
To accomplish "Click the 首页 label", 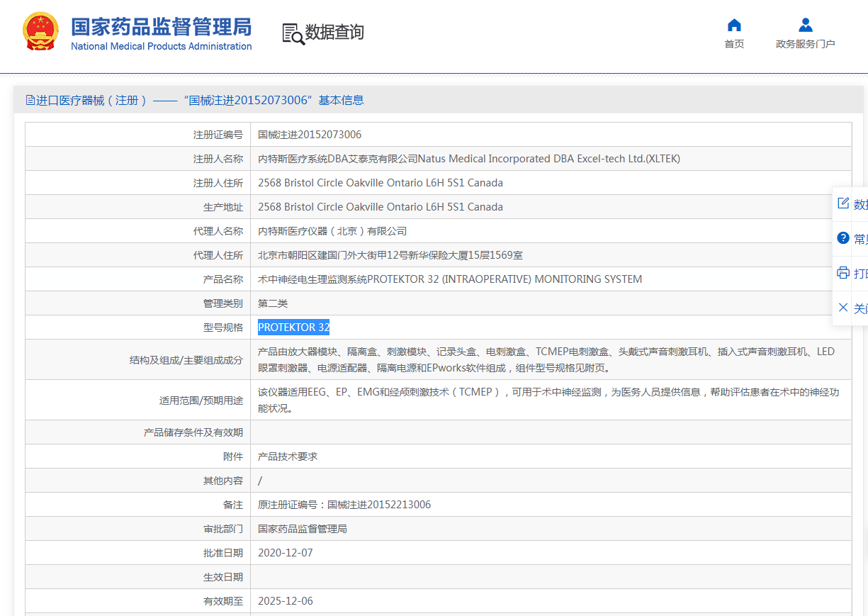I will click(x=734, y=44).
